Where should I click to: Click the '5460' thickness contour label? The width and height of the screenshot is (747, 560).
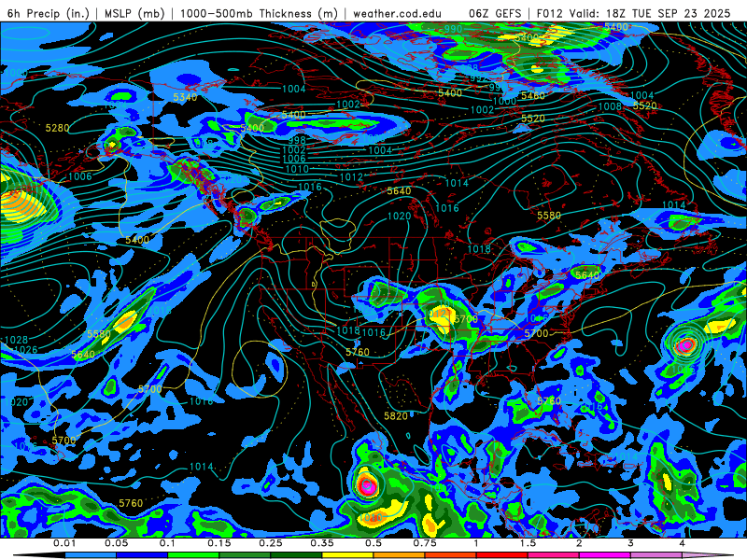point(532,96)
